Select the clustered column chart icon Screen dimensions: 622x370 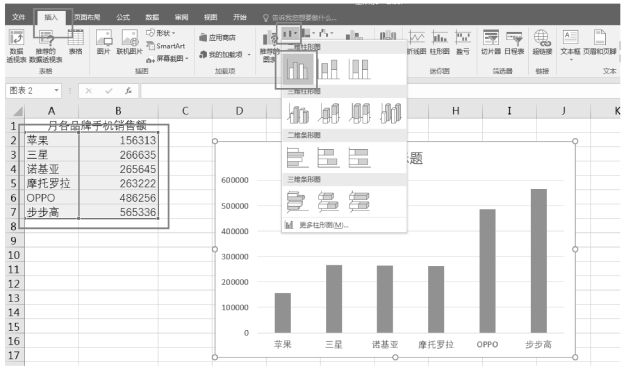pos(298,69)
